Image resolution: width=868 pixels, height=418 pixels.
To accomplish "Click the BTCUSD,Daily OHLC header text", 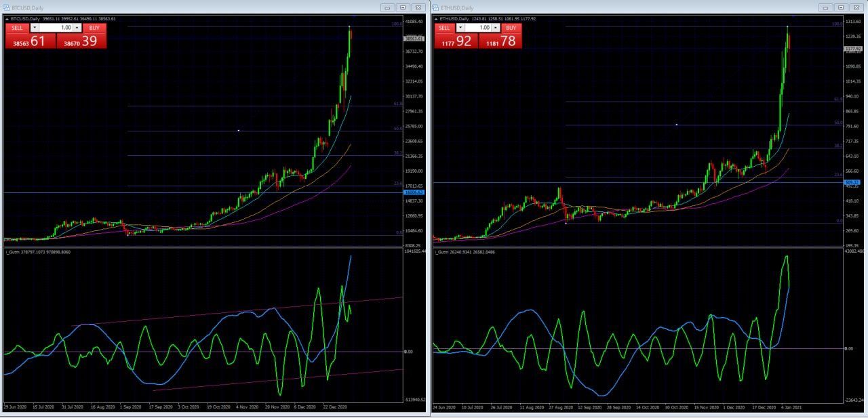I will tap(63, 19).
